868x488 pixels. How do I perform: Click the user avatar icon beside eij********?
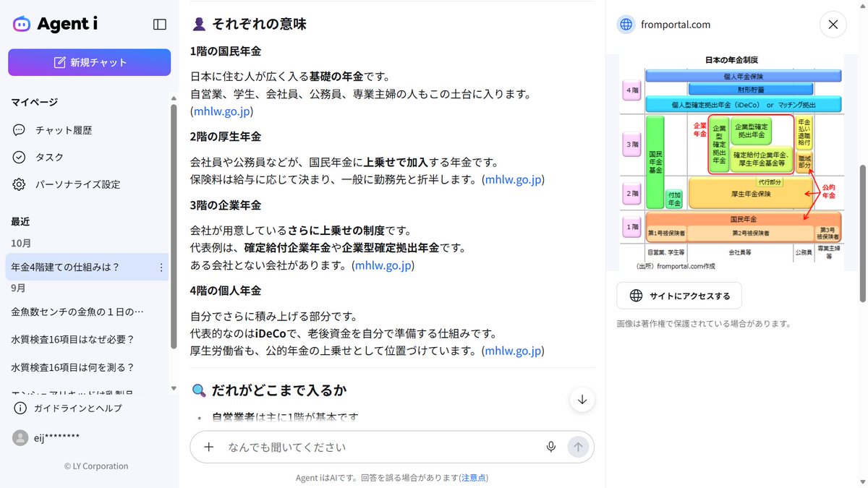pos(20,437)
